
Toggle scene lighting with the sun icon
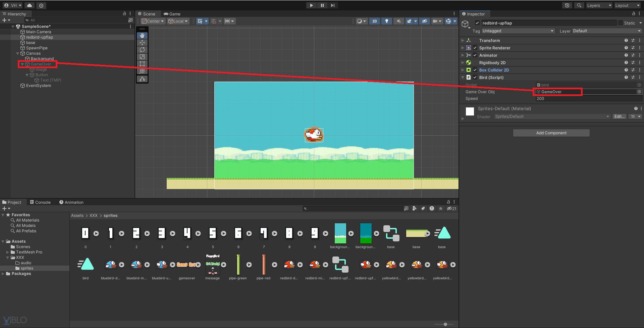coord(387,21)
